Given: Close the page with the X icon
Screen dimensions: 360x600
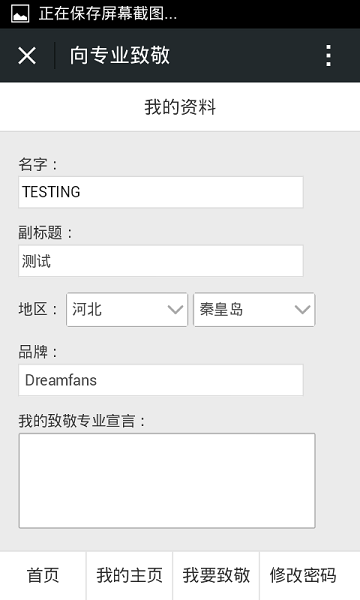Looking at the screenshot, I should (27, 55).
